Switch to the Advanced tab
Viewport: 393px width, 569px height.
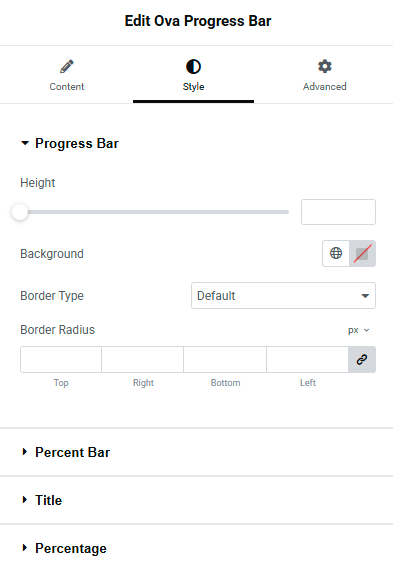tap(324, 75)
